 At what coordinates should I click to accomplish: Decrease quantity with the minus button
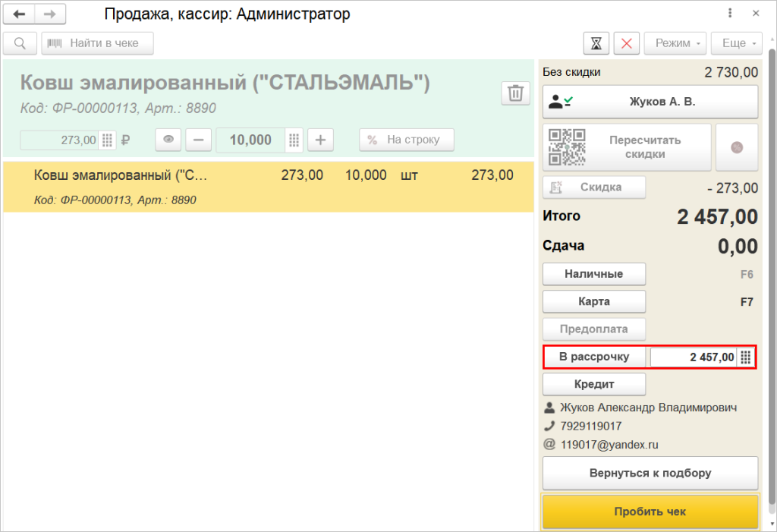coord(199,140)
